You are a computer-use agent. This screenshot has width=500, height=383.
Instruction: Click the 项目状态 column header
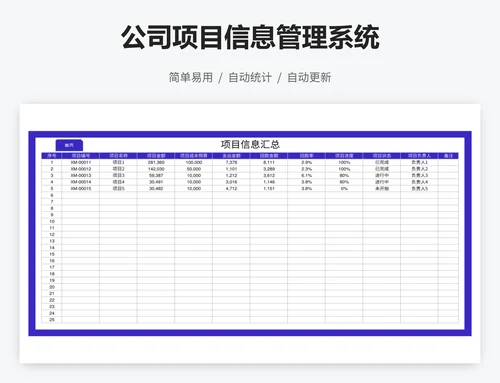(x=382, y=156)
